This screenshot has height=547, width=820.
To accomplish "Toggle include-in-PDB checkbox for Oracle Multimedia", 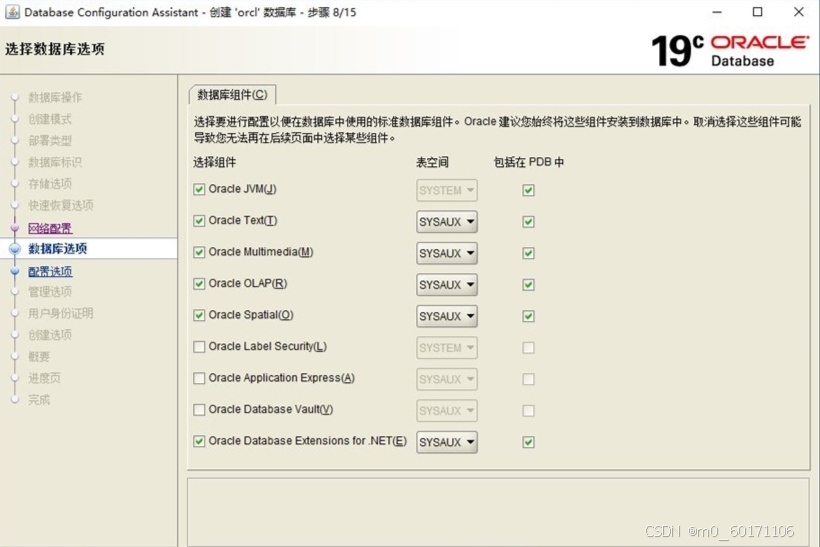I will [528, 253].
